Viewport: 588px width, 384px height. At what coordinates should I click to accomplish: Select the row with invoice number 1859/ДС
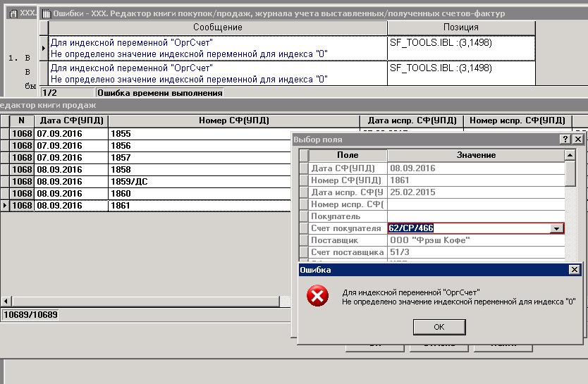click(x=199, y=181)
